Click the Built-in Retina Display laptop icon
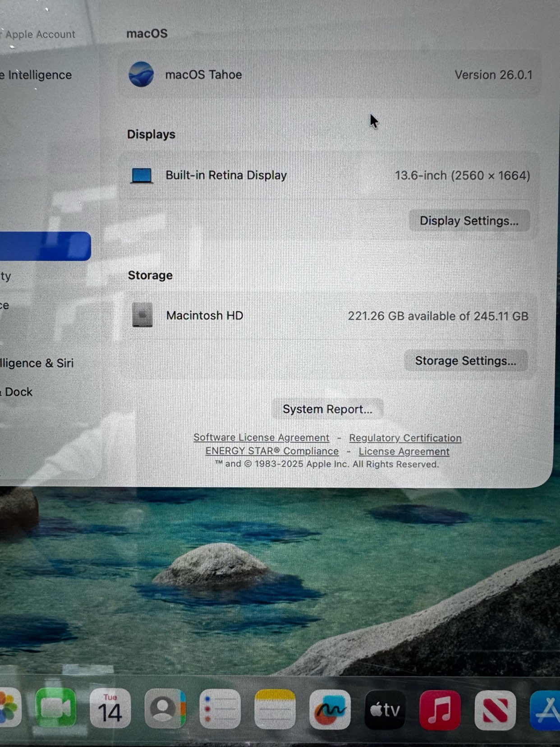Screen dimensions: 560x747 (142, 175)
